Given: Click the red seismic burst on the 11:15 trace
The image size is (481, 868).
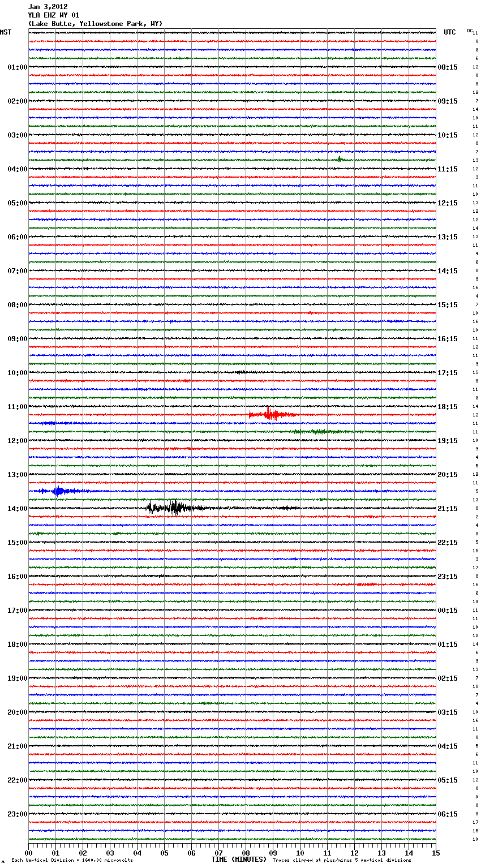Looking at the screenshot, I should tap(270, 415).
